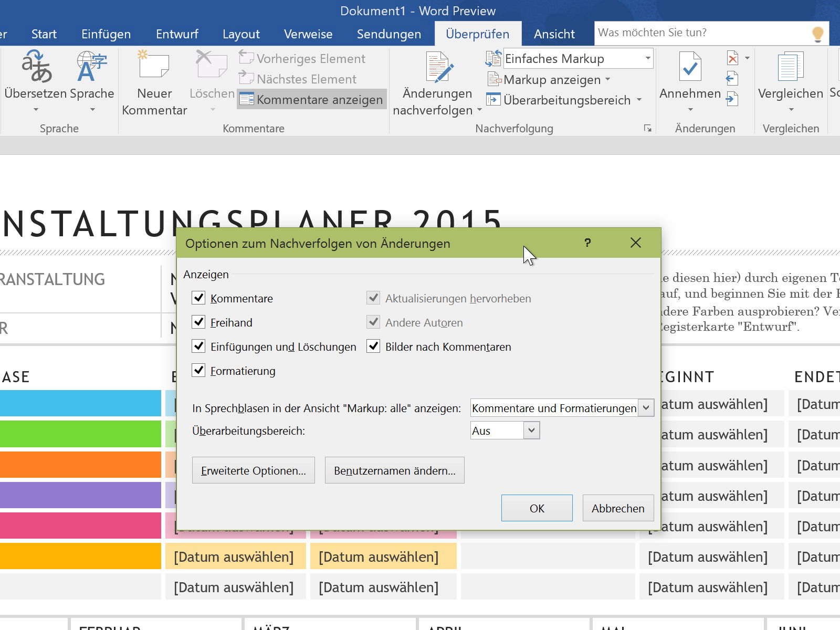Toggle Aktualisierungen hervorheben checkbox
840x630 pixels.
click(373, 298)
